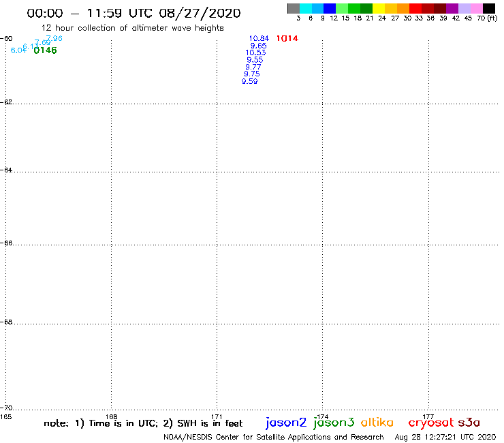The height and width of the screenshot is (443, 504).
Task: Click the purple swatch in the color bar
Action: (452, 8)
